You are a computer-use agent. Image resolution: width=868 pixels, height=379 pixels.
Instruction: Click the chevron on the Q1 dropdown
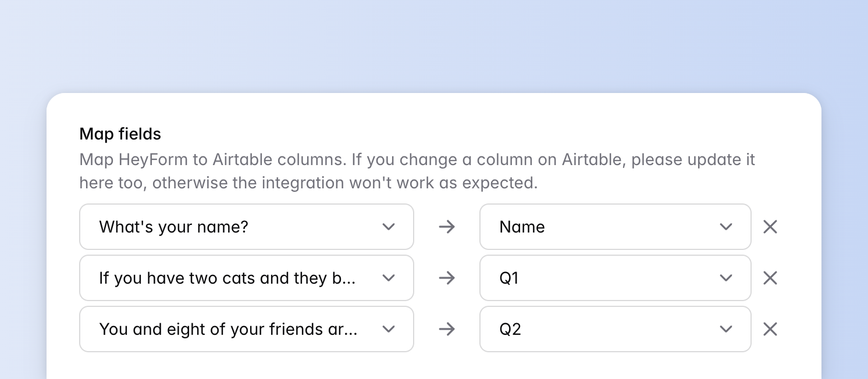[725, 278]
